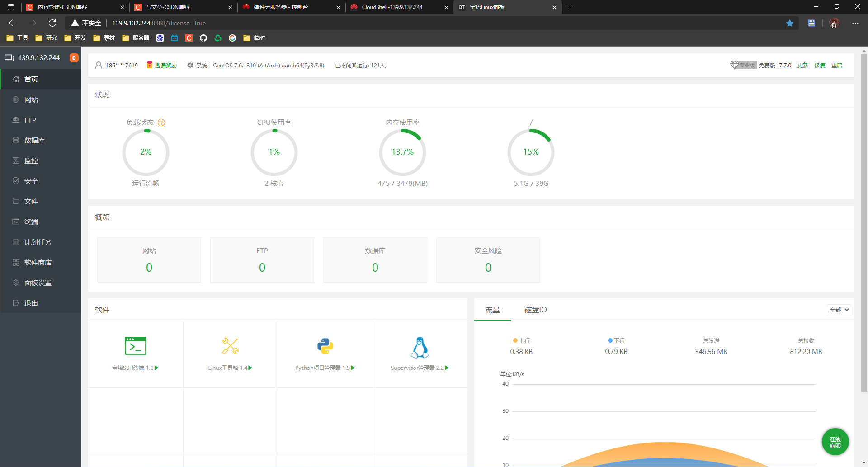Click the help question mark beside 负载状态

161,123
